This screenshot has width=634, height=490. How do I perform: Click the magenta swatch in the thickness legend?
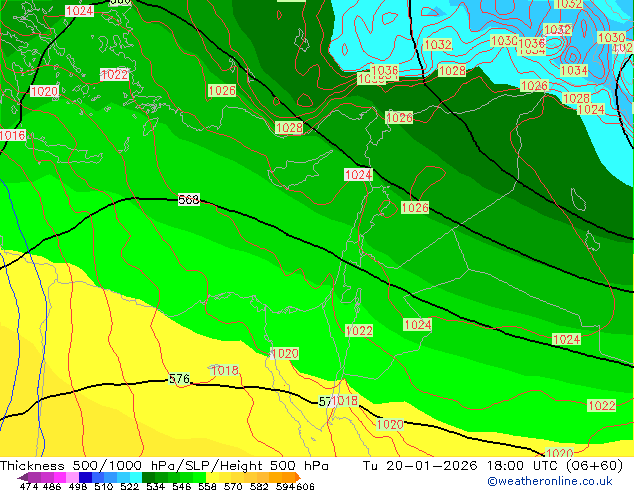pos(60,477)
